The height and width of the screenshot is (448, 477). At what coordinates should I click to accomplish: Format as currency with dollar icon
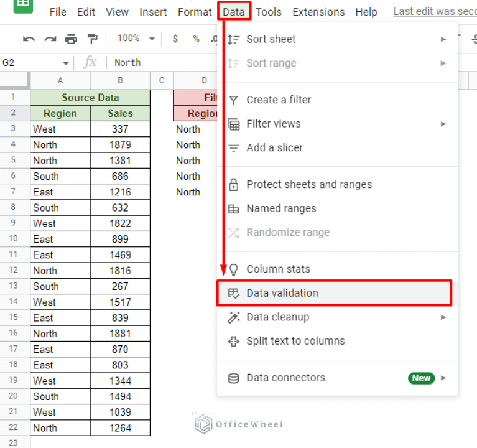[175, 39]
